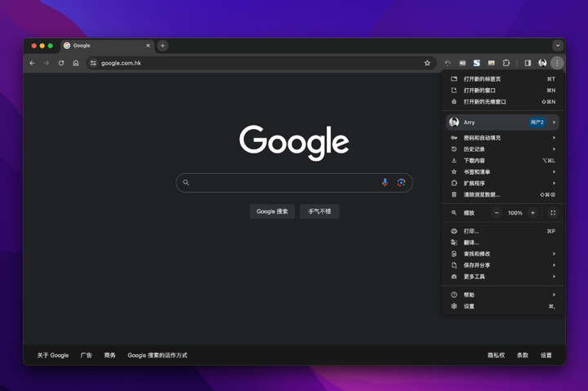Start voice search with microphone icon
This screenshot has height=391, width=588.
pyautogui.click(x=385, y=183)
